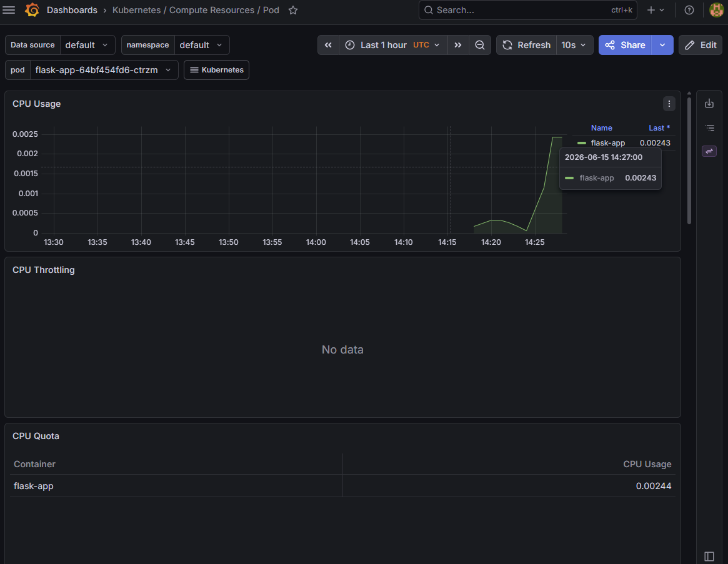Click the Edit button
Image resolution: width=728 pixels, height=564 pixels.
point(701,45)
